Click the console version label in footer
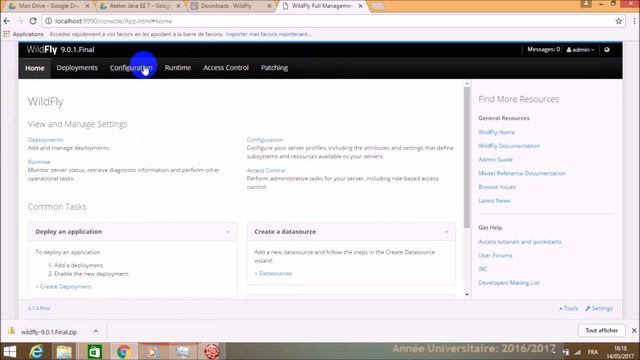This screenshot has height=360, width=640. click(x=39, y=308)
